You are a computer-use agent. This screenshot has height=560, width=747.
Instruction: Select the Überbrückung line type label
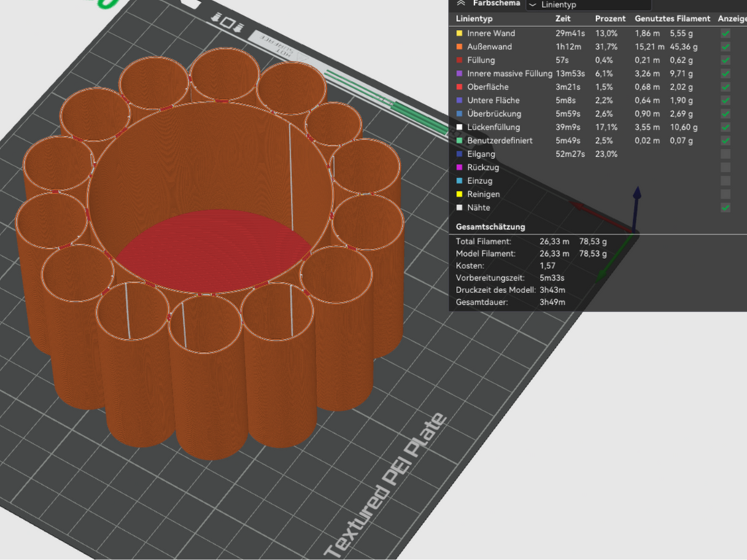pyautogui.click(x=494, y=114)
